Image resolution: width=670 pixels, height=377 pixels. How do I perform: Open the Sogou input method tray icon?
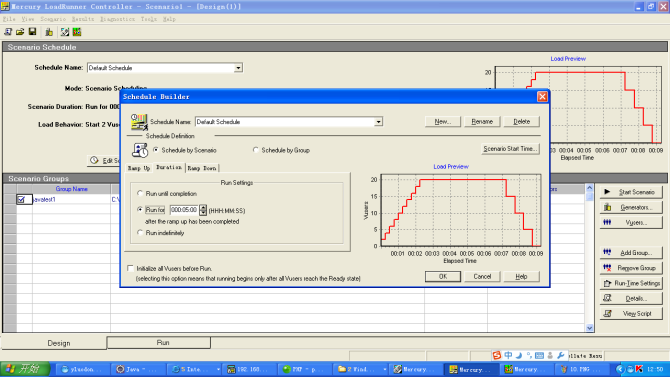pyautogui.click(x=497, y=355)
